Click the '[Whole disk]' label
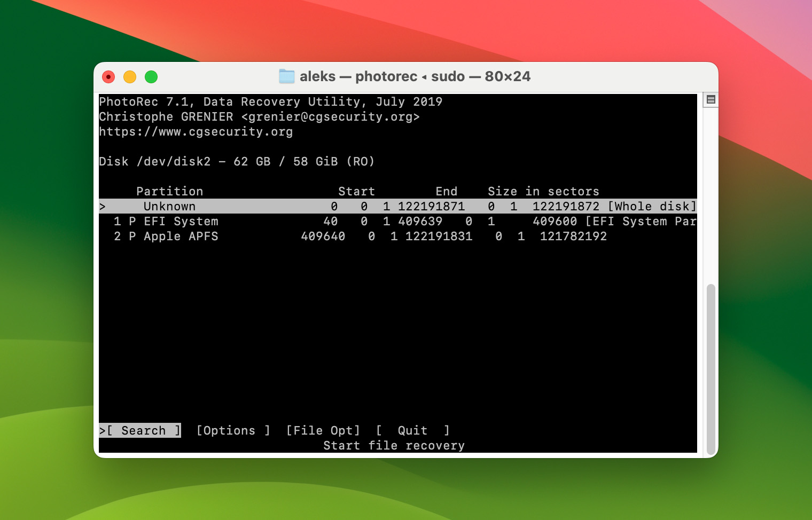The height and width of the screenshot is (520, 812). (x=652, y=206)
